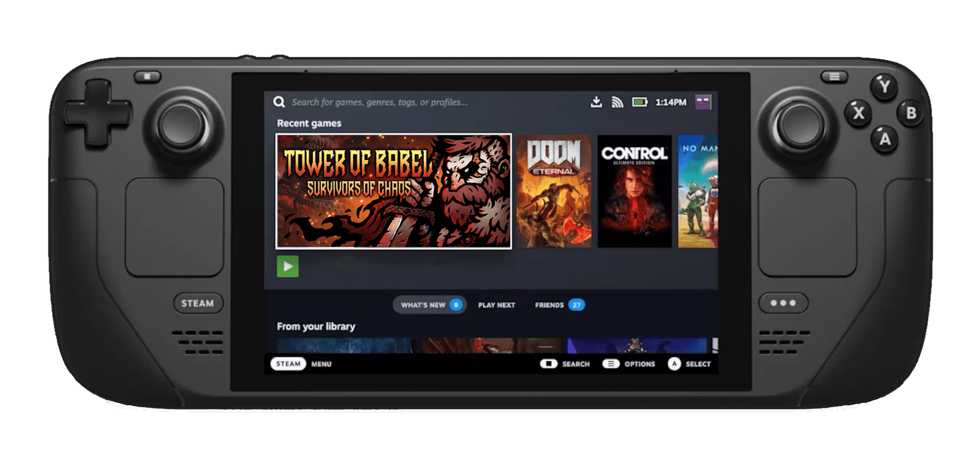
Task: Click the Options hint in footer
Action: click(629, 364)
